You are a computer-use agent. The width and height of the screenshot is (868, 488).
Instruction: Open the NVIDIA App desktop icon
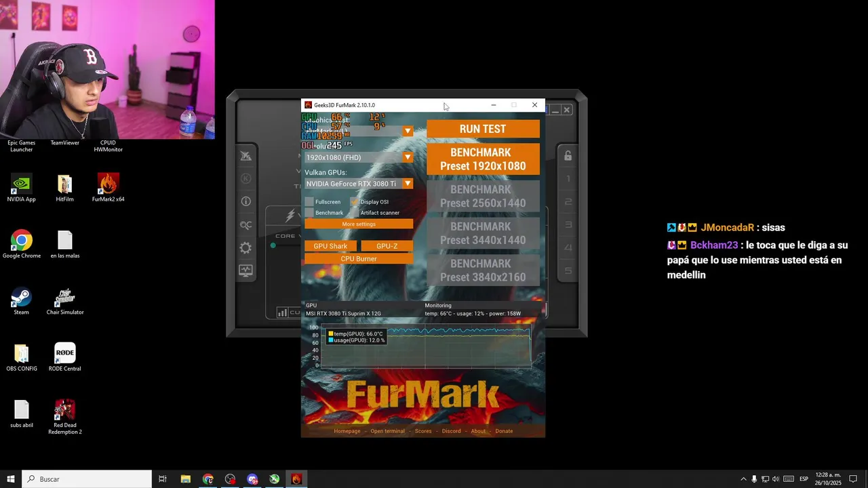click(x=21, y=188)
